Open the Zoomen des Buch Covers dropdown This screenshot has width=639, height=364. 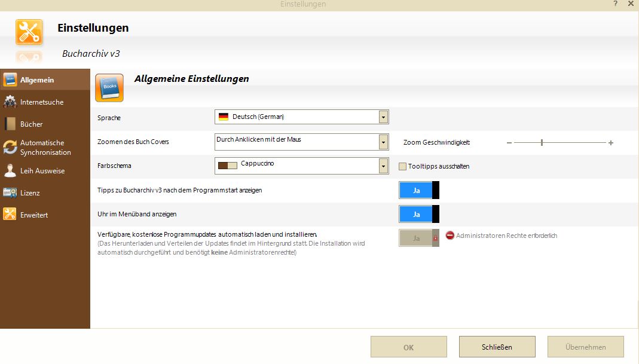383,142
